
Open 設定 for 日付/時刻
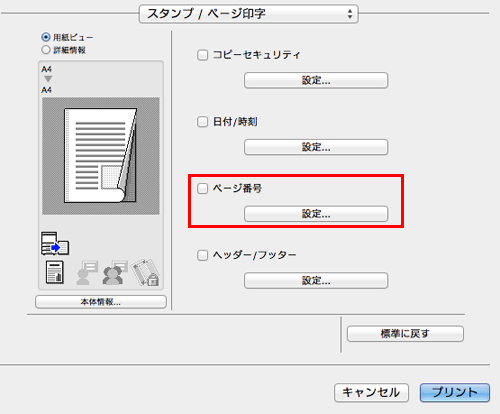coord(316,147)
